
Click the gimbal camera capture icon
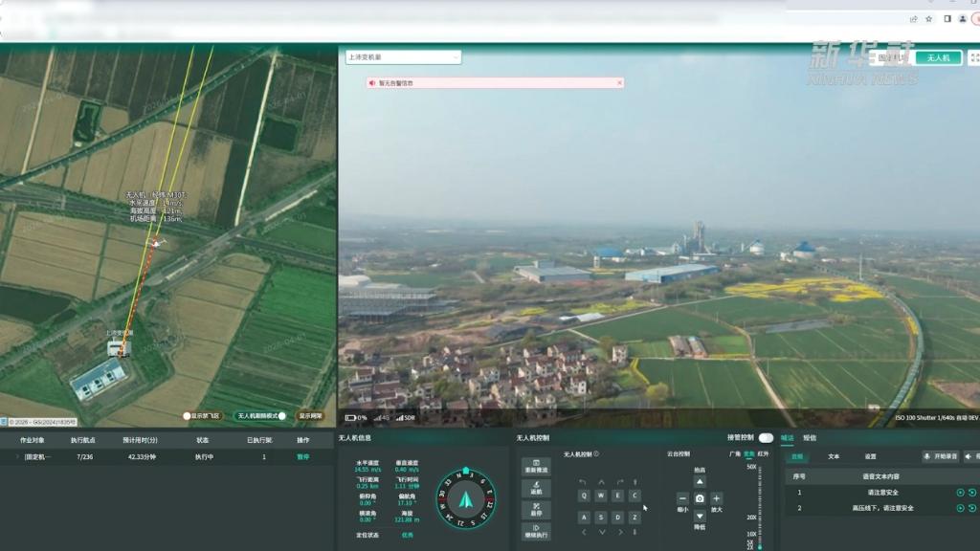click(700, 498)
